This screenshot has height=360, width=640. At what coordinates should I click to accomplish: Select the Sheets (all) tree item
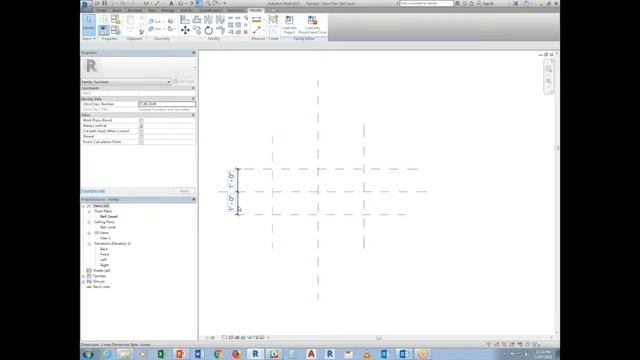pos(102,271)
